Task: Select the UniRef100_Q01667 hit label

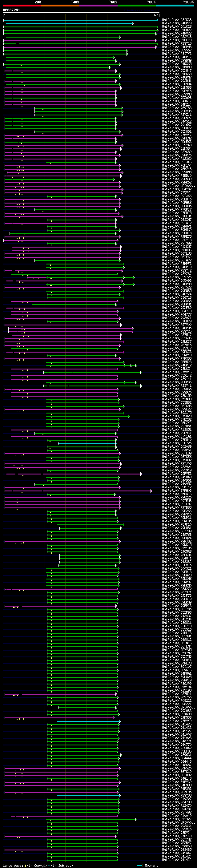Action: (177, 125)
